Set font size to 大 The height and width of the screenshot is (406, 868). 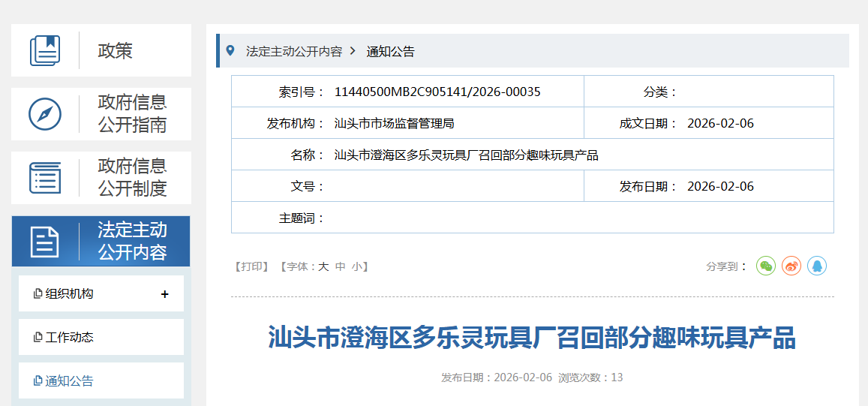(323, 266)
